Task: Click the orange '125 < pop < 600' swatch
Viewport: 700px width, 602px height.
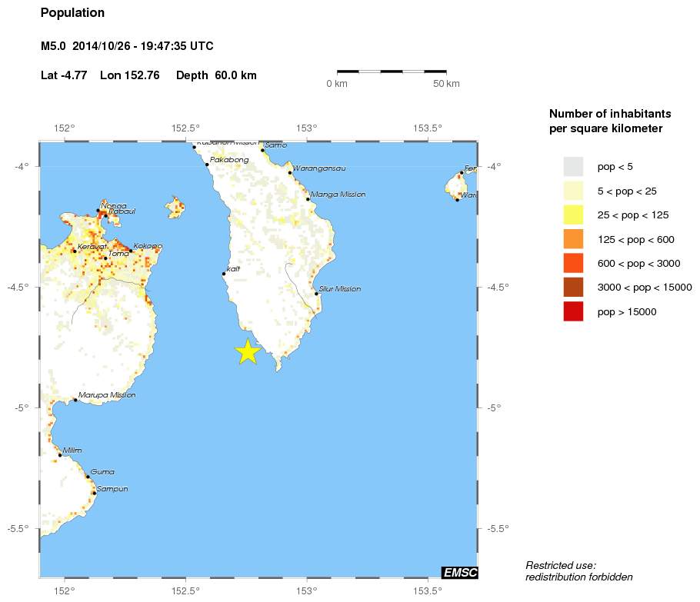Action: (573, 239)
